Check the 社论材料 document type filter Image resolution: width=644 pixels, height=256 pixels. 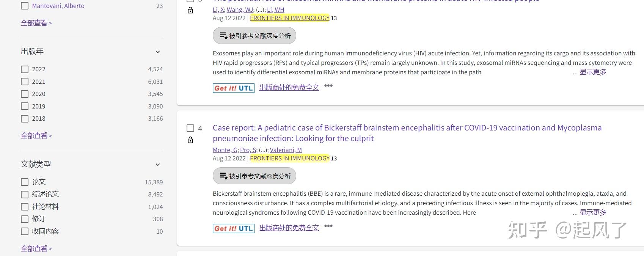[x=25, y=207]
